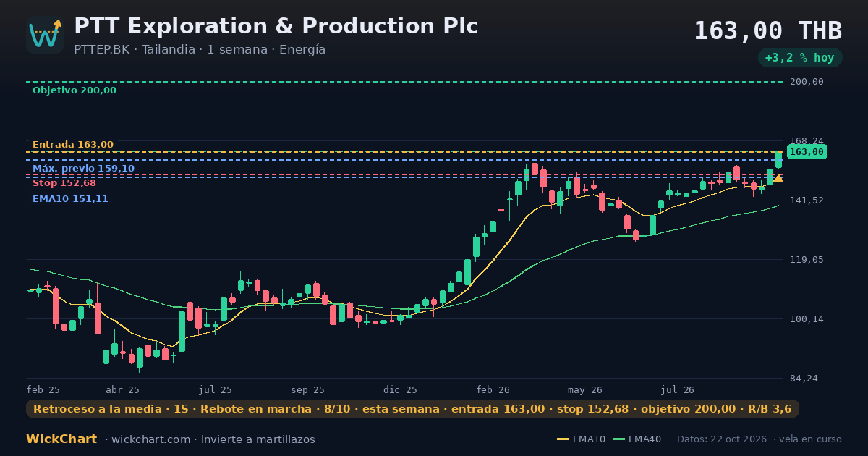
Task: Click the jul 26 date label
Action: (678, 390)
